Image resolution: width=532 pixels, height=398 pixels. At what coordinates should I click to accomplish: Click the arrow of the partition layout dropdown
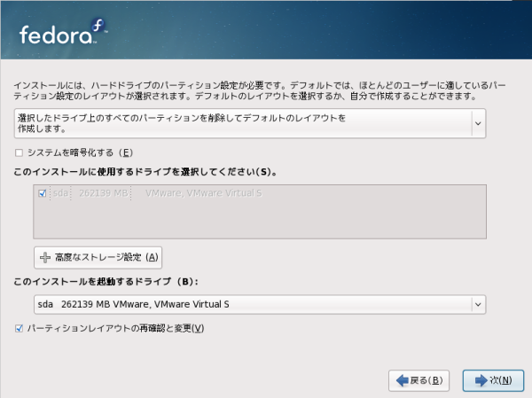(478, 122)
